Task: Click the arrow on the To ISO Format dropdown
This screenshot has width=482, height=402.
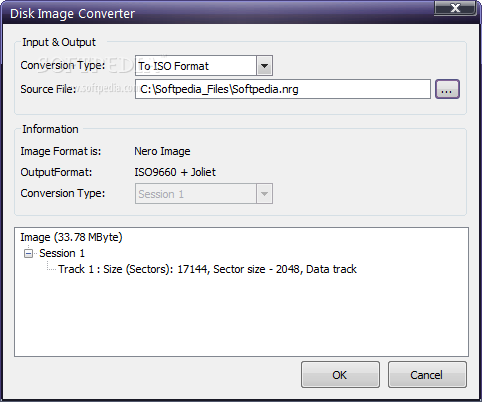Action: [264, 66]
